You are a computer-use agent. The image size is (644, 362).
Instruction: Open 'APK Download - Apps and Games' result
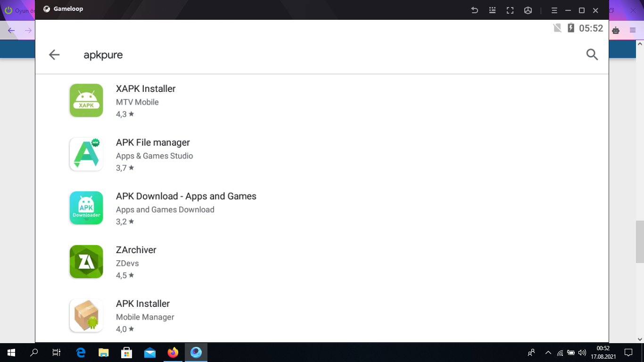(x=186, y=196)
